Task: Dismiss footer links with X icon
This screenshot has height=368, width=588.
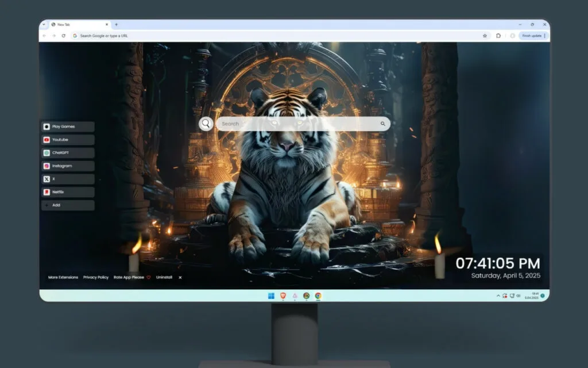Action: click(x=180, y=278)
